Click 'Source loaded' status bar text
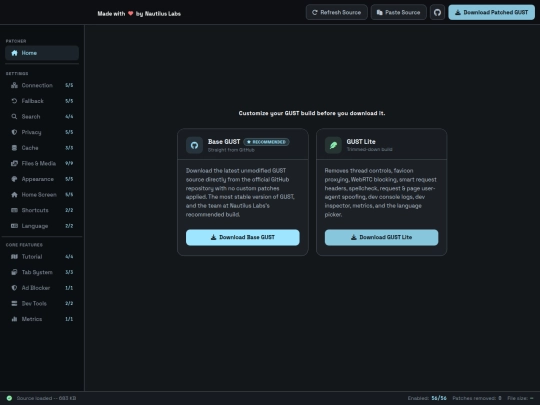The image size is (540, 405). click(46, 398)
